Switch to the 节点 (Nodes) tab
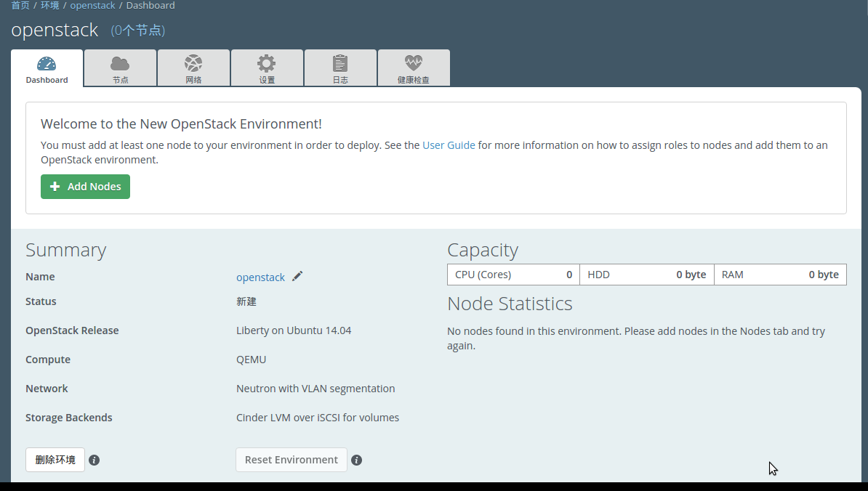868x491 pixels. click(120, 68)
